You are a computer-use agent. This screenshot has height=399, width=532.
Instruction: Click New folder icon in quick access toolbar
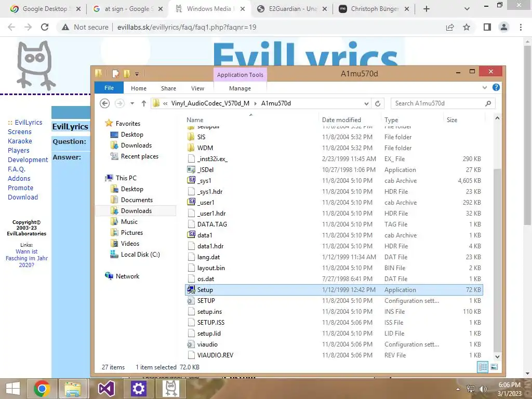pos(127,73)
